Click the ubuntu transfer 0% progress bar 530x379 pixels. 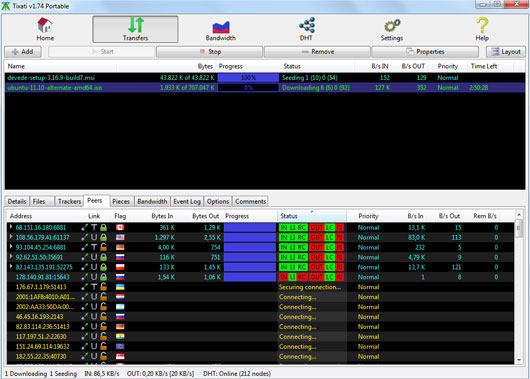pos(248,88)
